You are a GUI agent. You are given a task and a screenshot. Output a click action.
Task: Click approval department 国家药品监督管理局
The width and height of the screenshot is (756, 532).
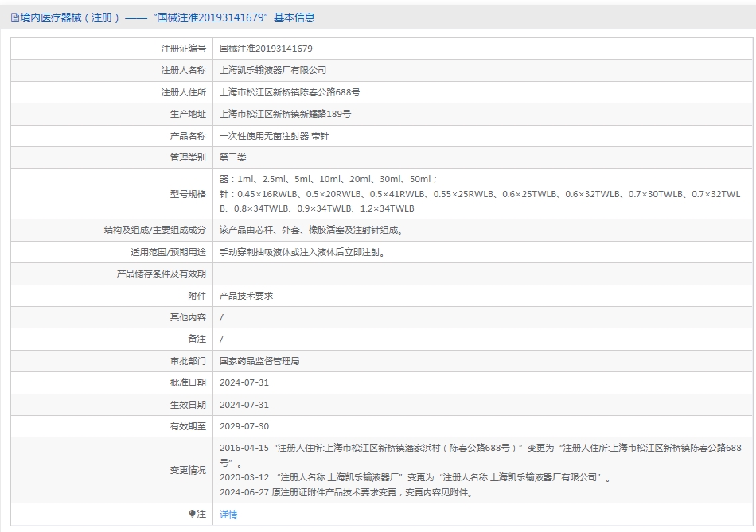(x=259, y=361)
